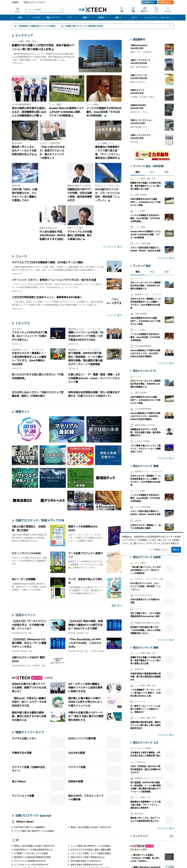The height and width of the screenshot is (868, 187).
Task: Open the hamburger メニュー icon
Action: click(x=17, y=10)
